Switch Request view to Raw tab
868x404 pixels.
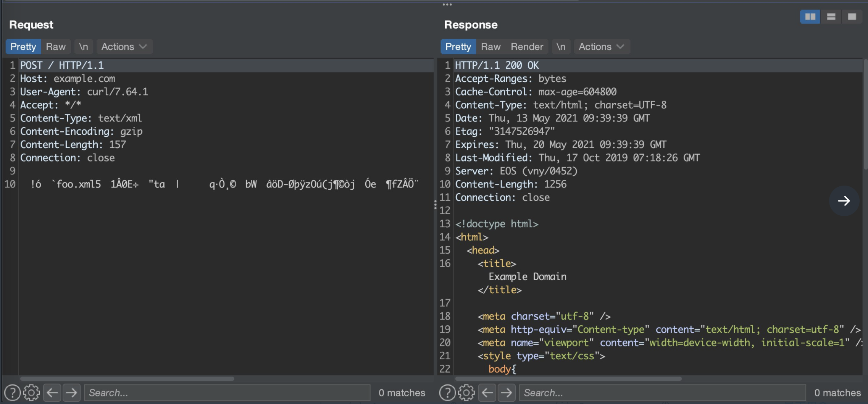tap(56, 47)
